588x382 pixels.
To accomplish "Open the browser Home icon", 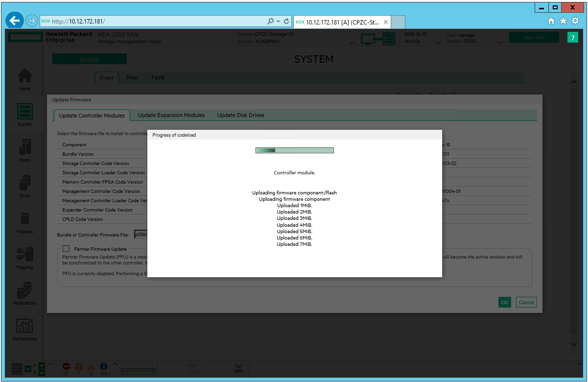I will point(551,21).
